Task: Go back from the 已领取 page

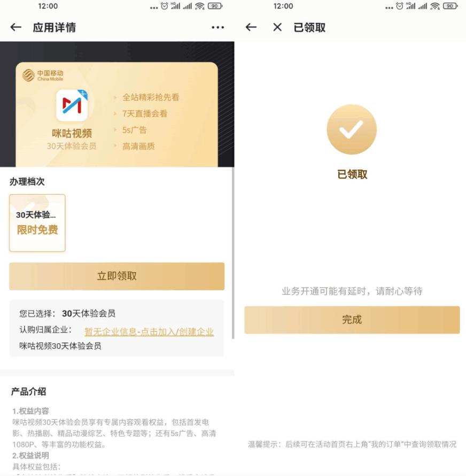Action: [x=251, y=27]
